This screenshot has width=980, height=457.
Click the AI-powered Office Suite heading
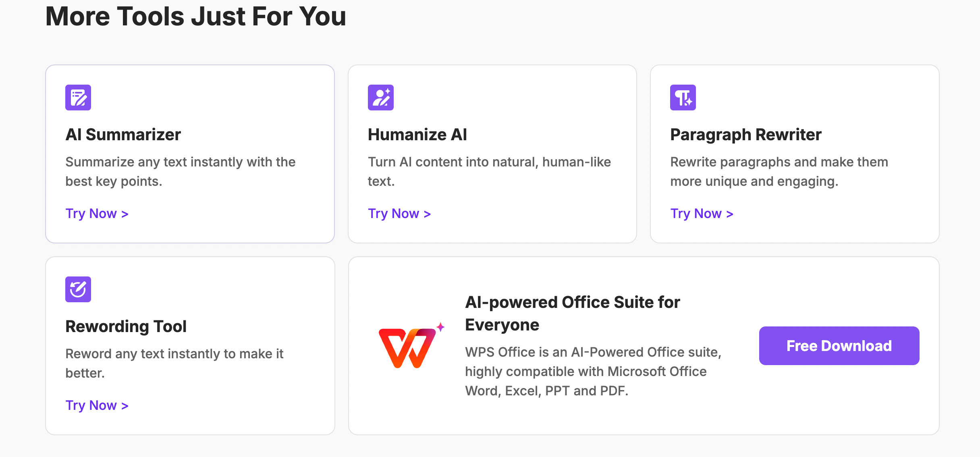click(572, 313)
